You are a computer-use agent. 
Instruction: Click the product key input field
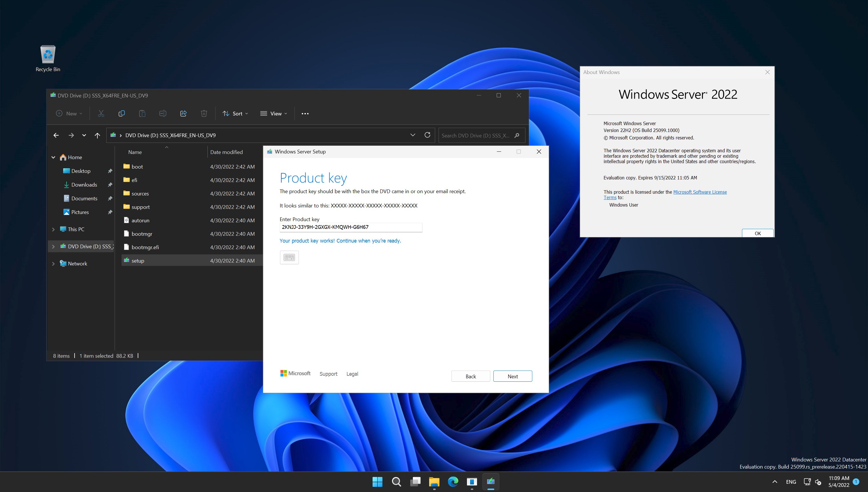[350, 227]
